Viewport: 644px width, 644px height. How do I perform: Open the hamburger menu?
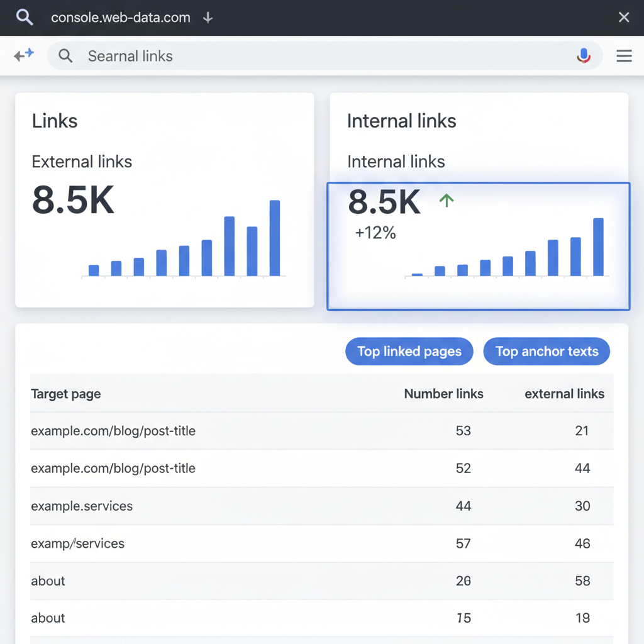click(x=624, y=56)
